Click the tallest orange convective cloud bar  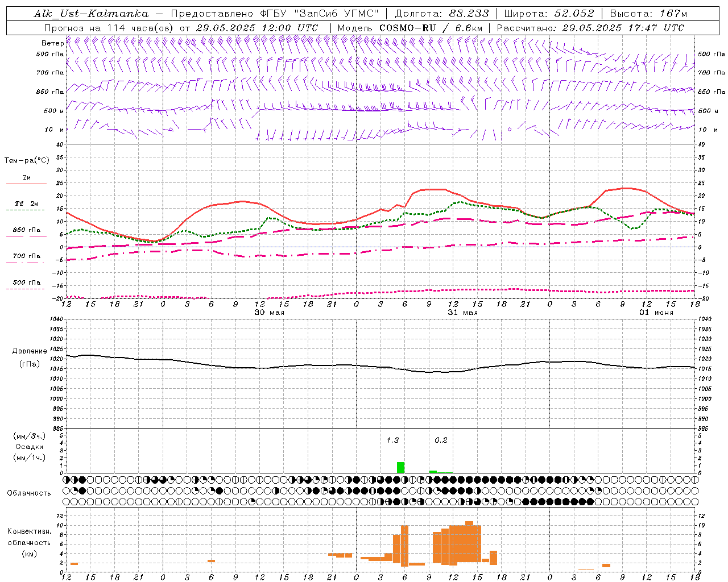coord(469,541)
